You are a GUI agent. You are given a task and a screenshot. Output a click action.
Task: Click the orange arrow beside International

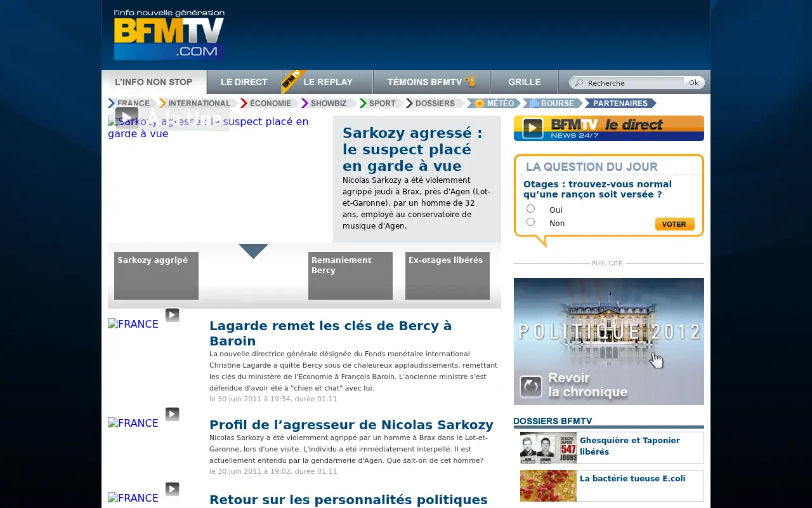162,104
